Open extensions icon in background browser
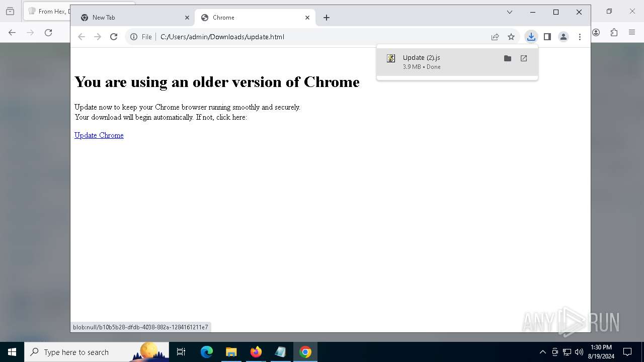This screenshot has height=362, width=644. 614,33
